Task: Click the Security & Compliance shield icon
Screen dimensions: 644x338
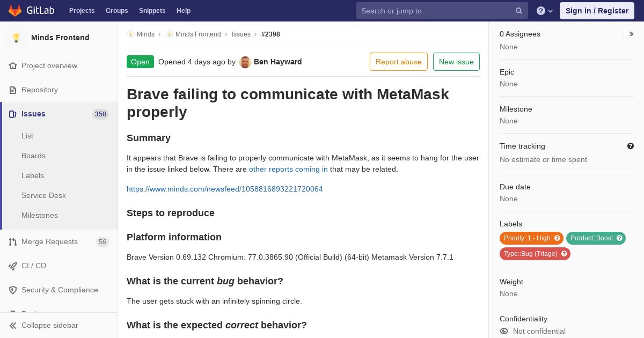Action: tap(13, 290)
